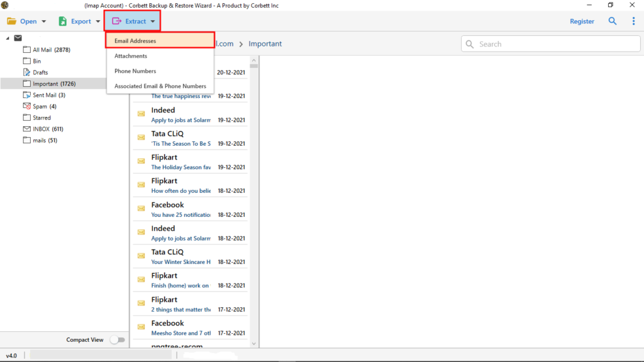644x362 pixels.
Task: Open the search magnifier icon in toolbar
Action: point(613,21)
